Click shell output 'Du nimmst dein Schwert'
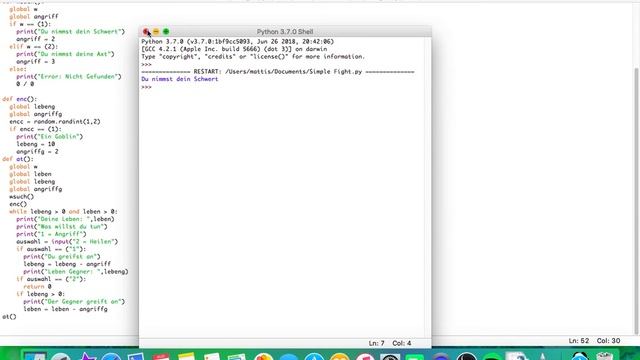 coord(180,79)
